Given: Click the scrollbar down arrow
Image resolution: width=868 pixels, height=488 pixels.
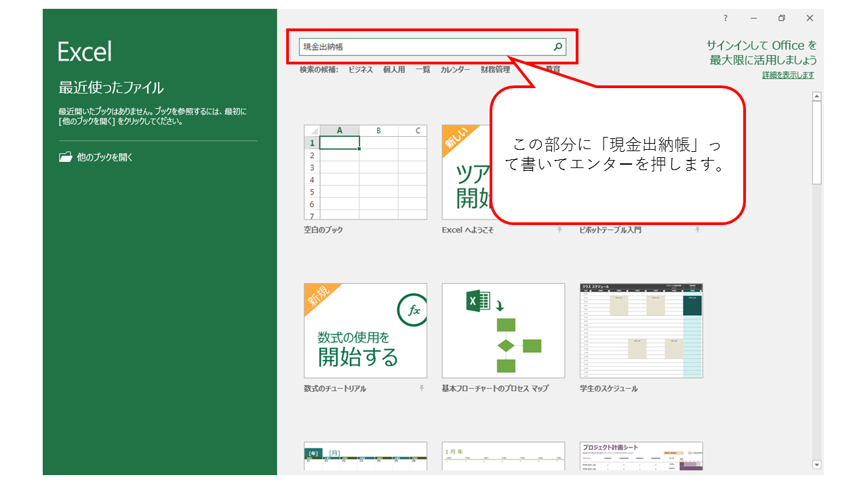Looking at the screenshot, I should tap(816, 465).
